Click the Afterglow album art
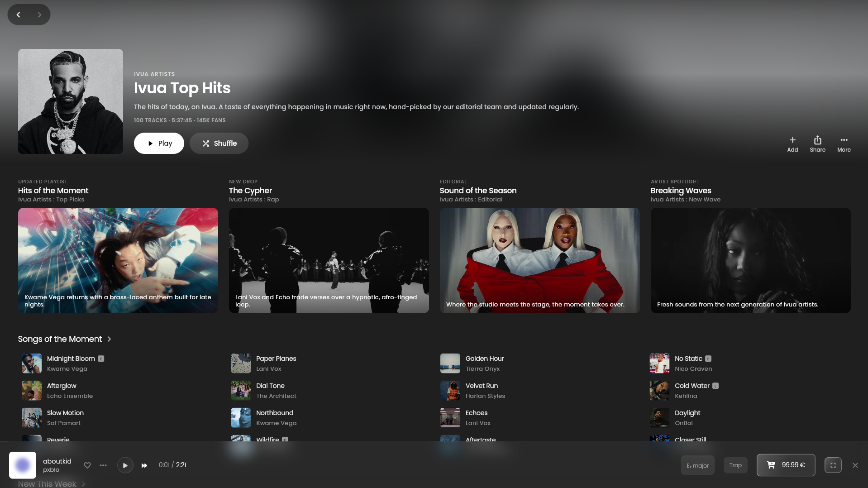This screenshot has width=868, height=488. pyautogui.click(x=32, y=391)
